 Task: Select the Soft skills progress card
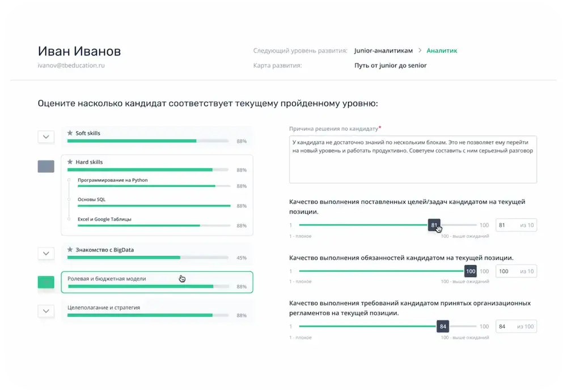pyautogui.click(x=157, y=137)
